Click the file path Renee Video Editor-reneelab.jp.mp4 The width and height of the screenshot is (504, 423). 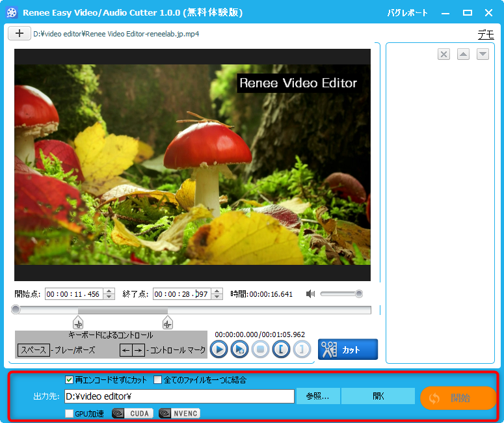[x=116, y=34]
